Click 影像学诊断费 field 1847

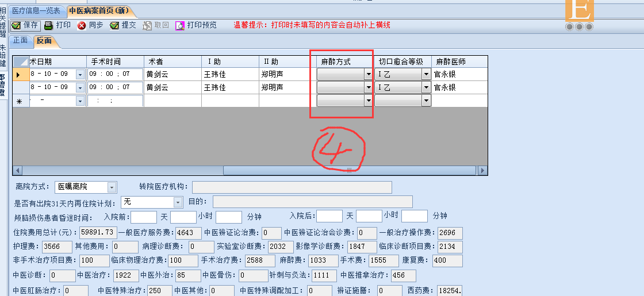362,247
